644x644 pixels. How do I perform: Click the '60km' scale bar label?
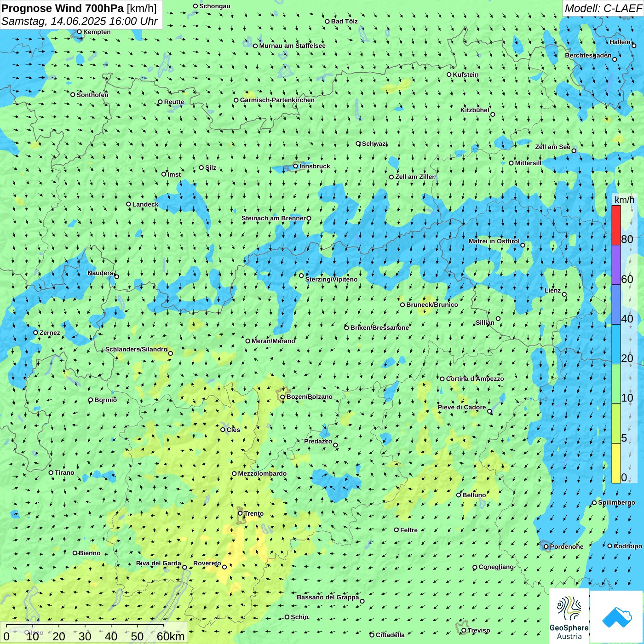tap(171, 636)
